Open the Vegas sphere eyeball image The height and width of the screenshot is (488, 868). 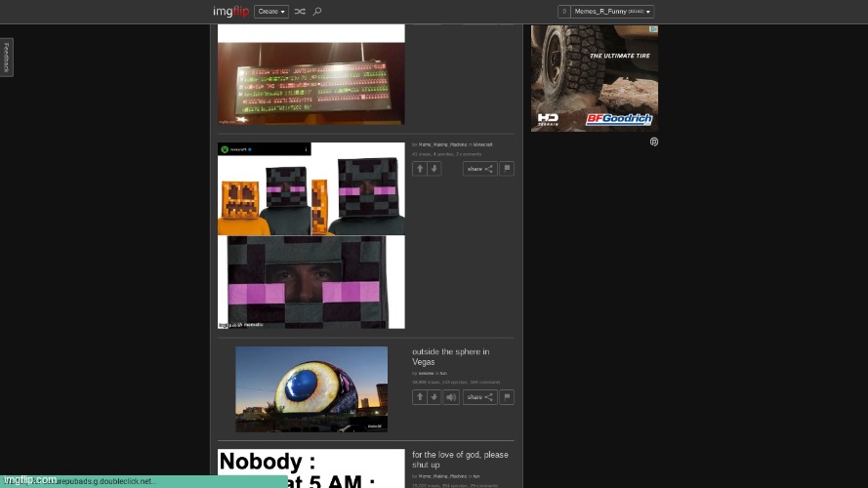(311, 389)
